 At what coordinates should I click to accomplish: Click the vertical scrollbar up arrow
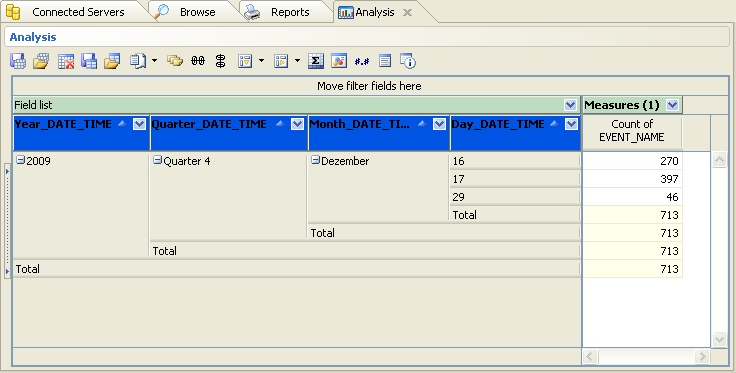click(719, 160)
